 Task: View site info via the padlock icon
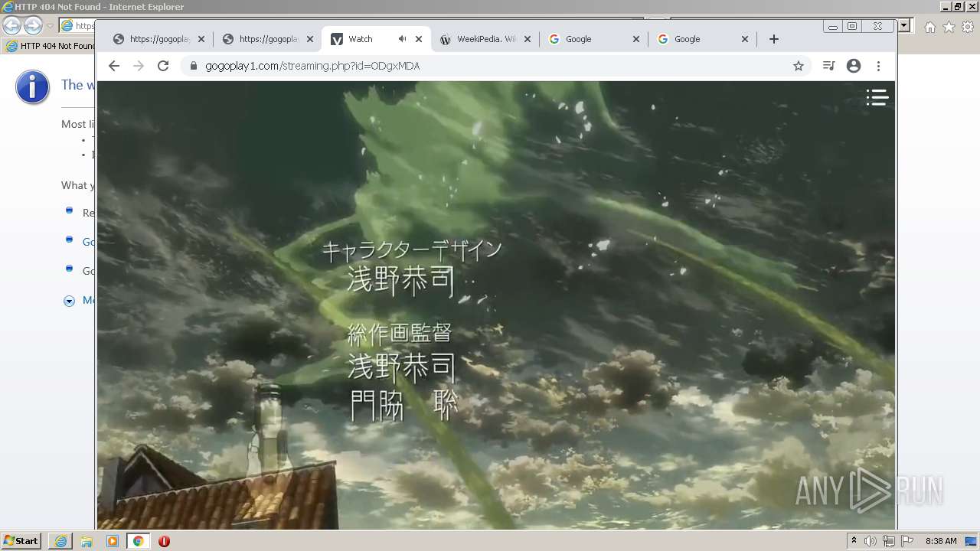194,66
